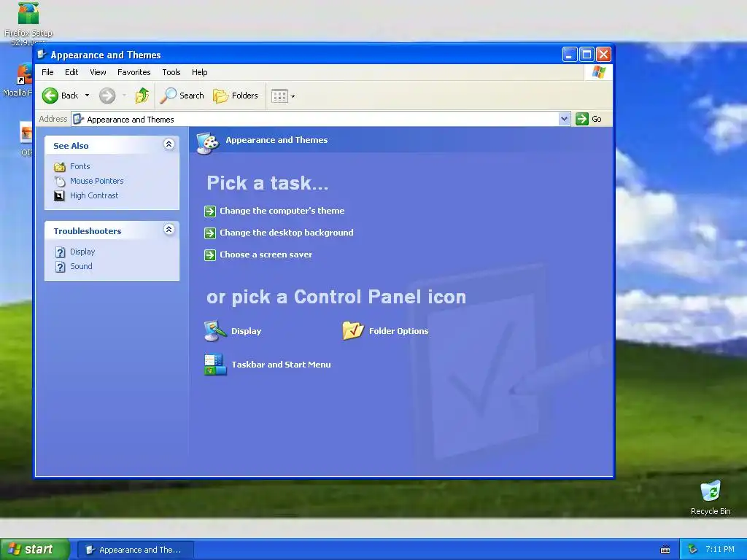Collapse the See Also panel
The height and width of the screenshot is (560, 747).
point(169,144)
